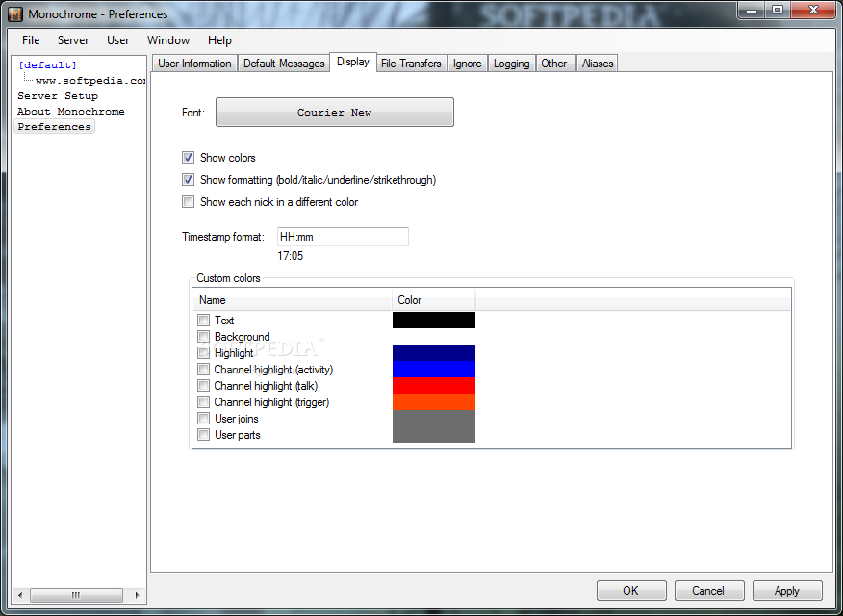Open About Monochrome in the sidebar
843x616 pixels.
(71, 112)
